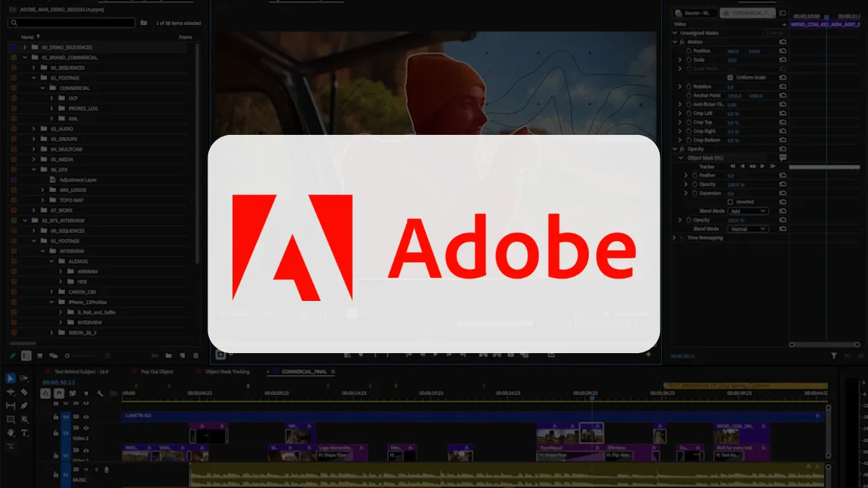Open the Object Mask Tracking sequence tab

[x=227, y=371]
